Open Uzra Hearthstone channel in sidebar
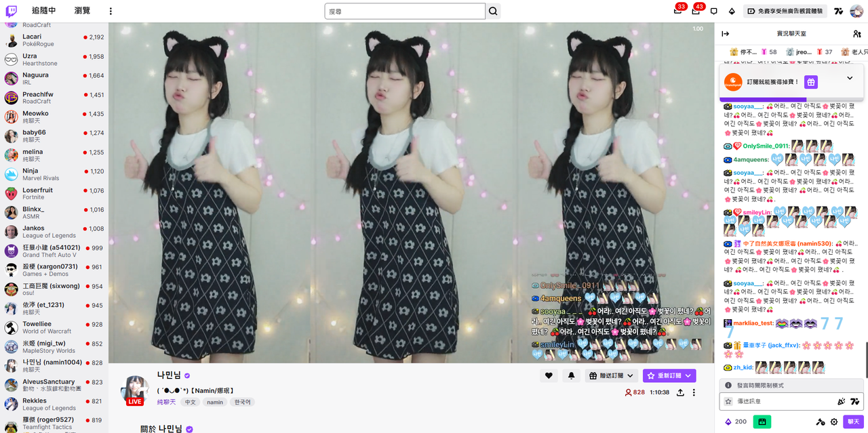This screenshot has width=868, height=433. point(54,60)
